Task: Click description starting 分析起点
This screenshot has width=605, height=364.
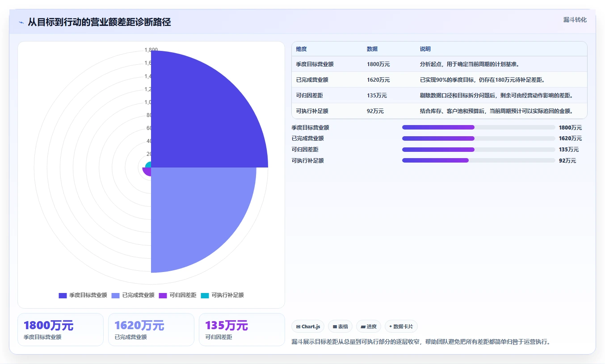Action: point(469,64)
